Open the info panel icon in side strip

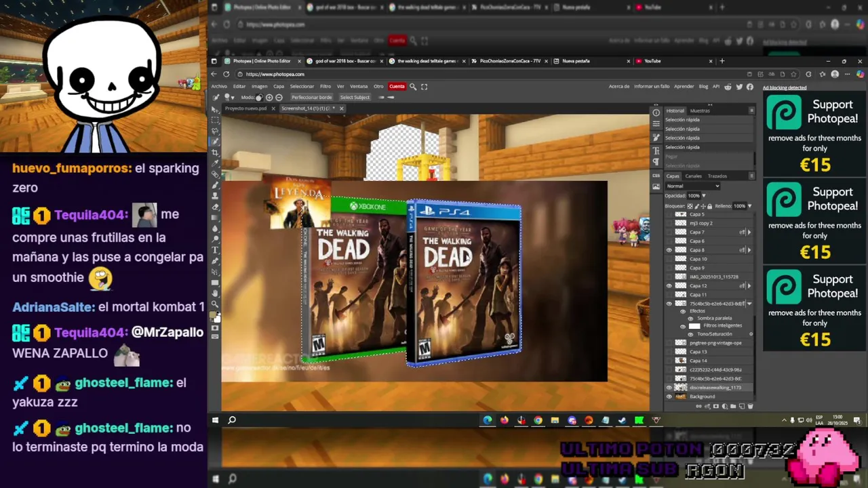[x=656, y=113]
